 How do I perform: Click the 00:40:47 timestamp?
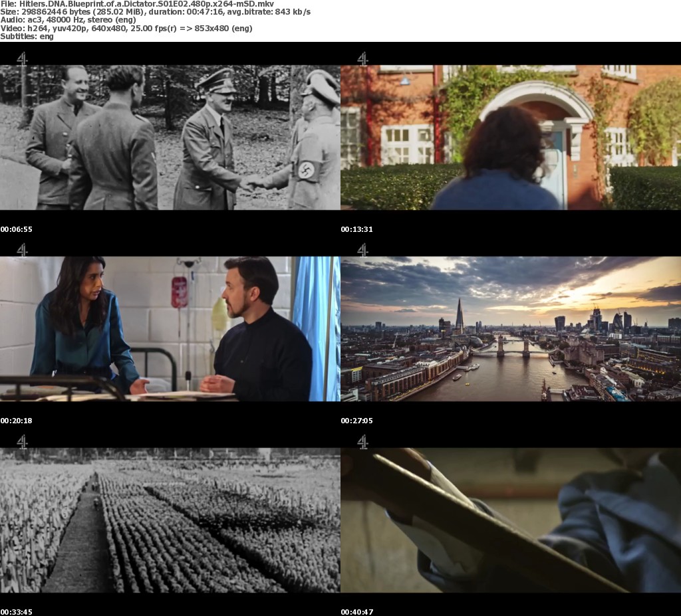(357, 612)
